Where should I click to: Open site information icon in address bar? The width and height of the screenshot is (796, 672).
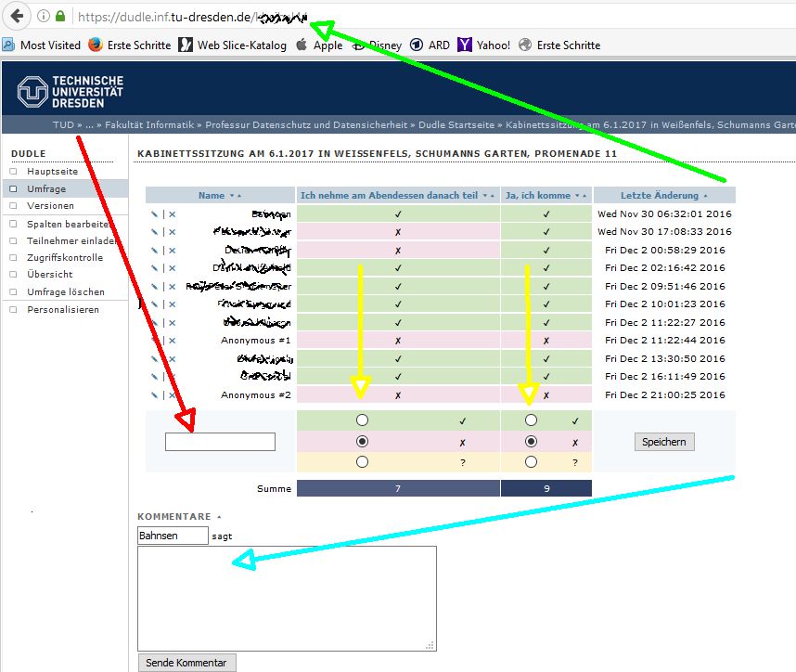(x=44, y=17)
